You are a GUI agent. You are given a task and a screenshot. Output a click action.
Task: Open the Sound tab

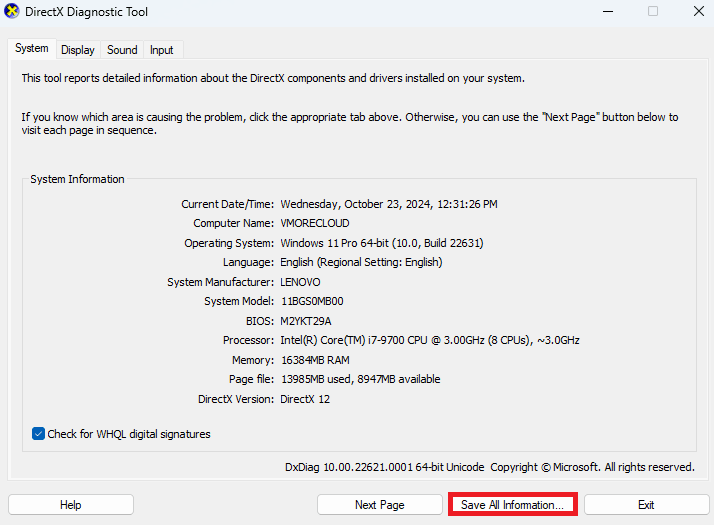click(x=122, y=50)
